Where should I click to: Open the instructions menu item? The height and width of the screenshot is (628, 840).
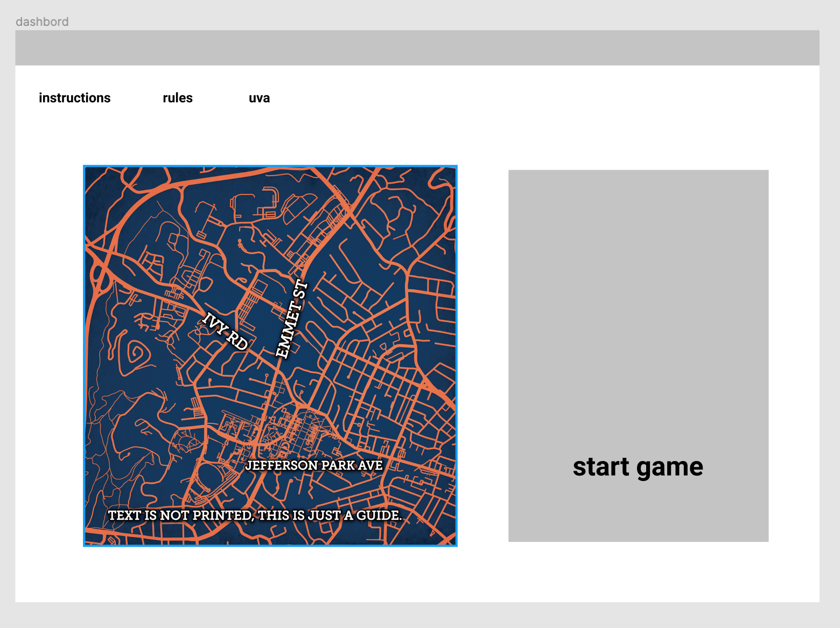coord(74,98)
